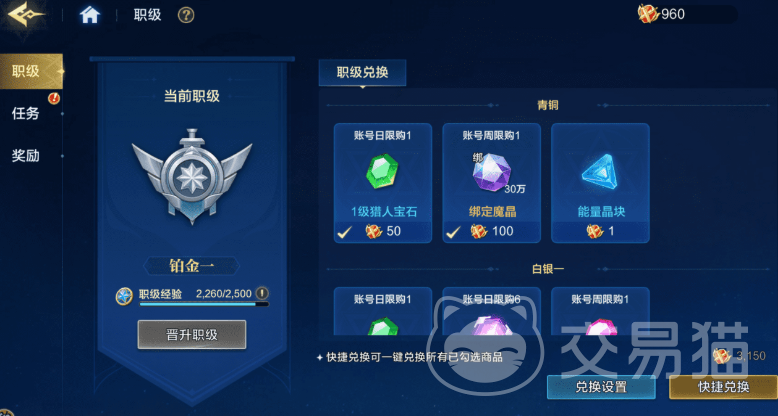
Task: Go to home via house icon
Action: click(x=90, y=14)
